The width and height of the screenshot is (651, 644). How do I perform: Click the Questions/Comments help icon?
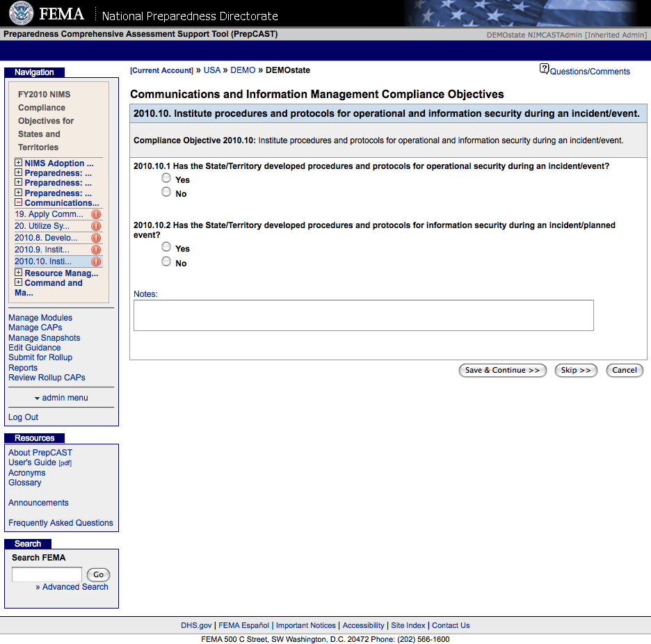pos(544,69)
